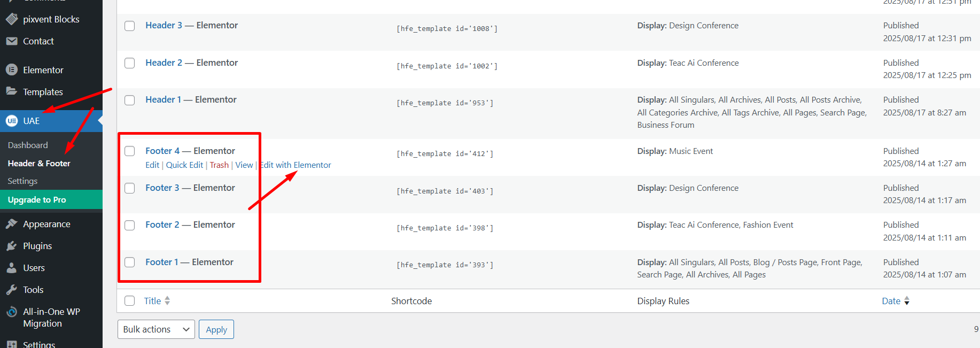The width and height of the screenshot is (980, 348).
Task: Open the Bulk actions dropdown
Action: pyautogui.click(x=156, y=329)
